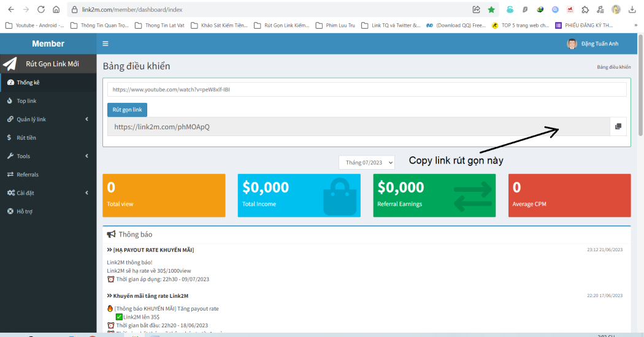644x337 pixels.
Task: Click the browser forward arrow
Action: point(26,9)
